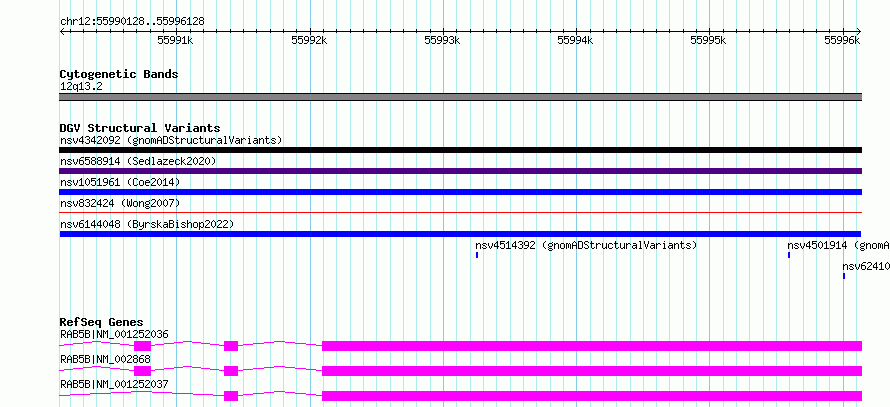Screen dimensions: 890x407
Task: Open nsv1051961 Coe2014 label
Action: click(120, 182)
